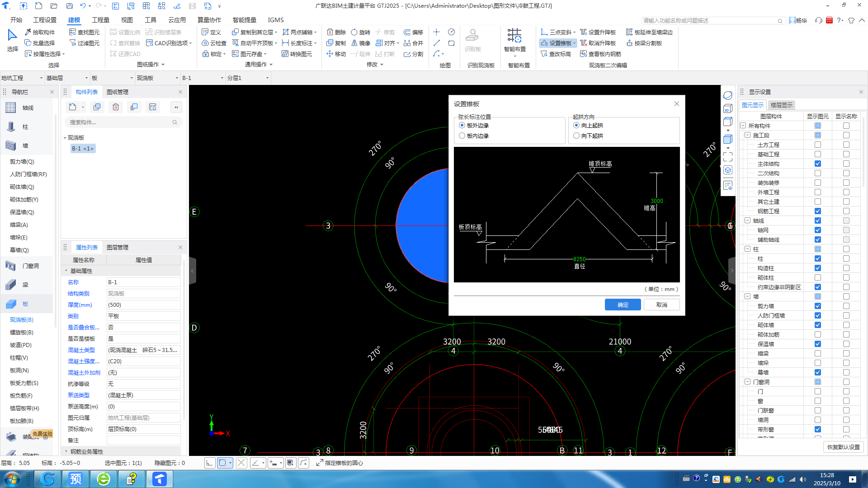Click the 按梁分割 tool

pos(644,43)
